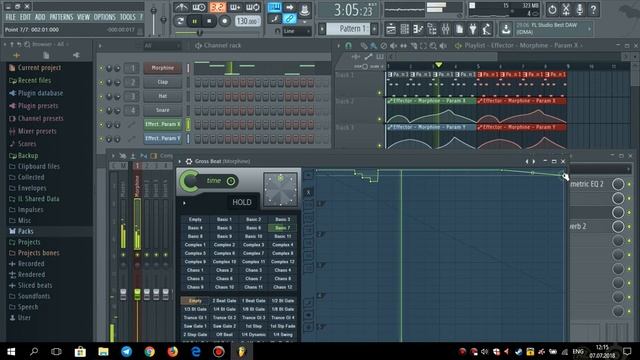Image resolution: width=640 pixels, height=360 pixels.
Task: Open the plugin picker plug icon
Action: [x=473, y=29]
